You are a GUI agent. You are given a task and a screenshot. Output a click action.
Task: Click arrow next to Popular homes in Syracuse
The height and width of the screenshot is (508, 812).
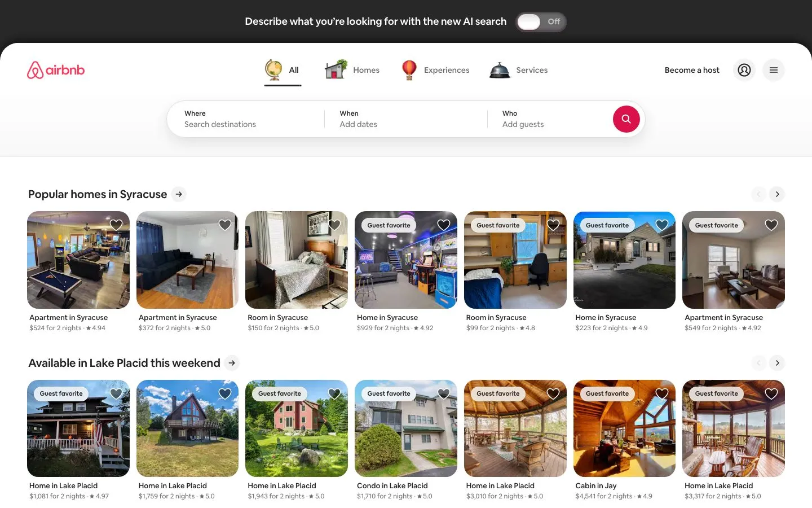point(179,194)
